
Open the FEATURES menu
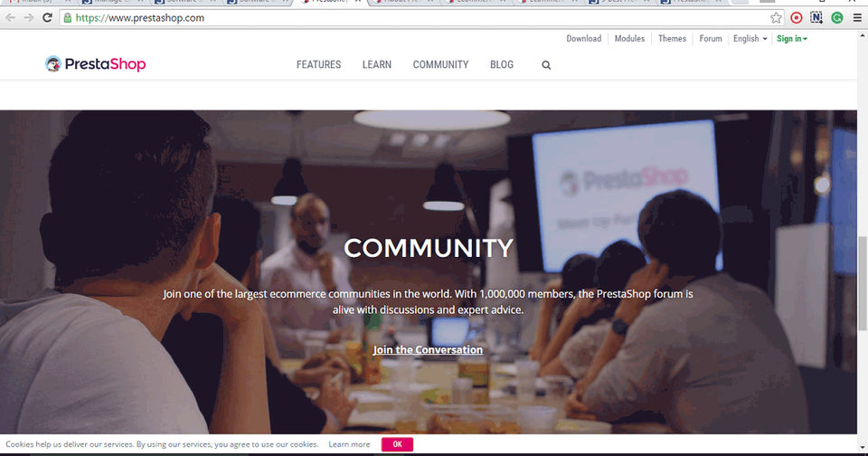coord(319,65)
